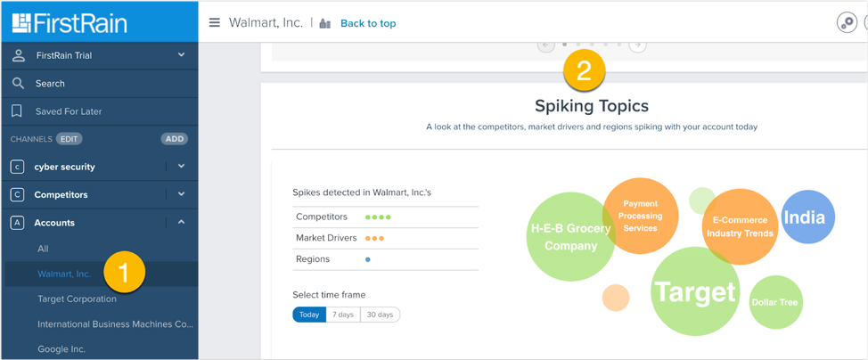
Task: Select the Accounts channel
Action: click(x=54, y=223)
